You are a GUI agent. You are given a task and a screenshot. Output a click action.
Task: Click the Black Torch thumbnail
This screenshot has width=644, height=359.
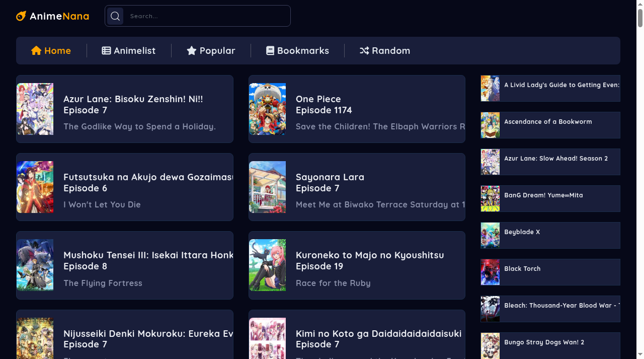tap(490, 272)
